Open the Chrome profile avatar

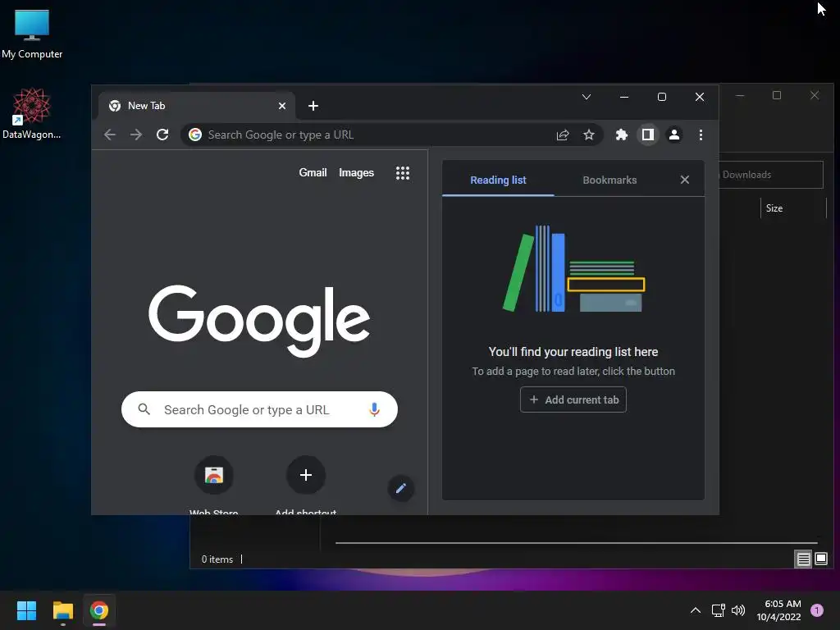click(674, 135)
